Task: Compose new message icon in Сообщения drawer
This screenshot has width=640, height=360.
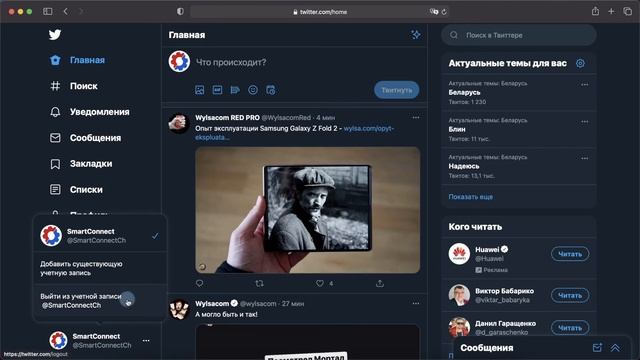Action: point(597,348)
